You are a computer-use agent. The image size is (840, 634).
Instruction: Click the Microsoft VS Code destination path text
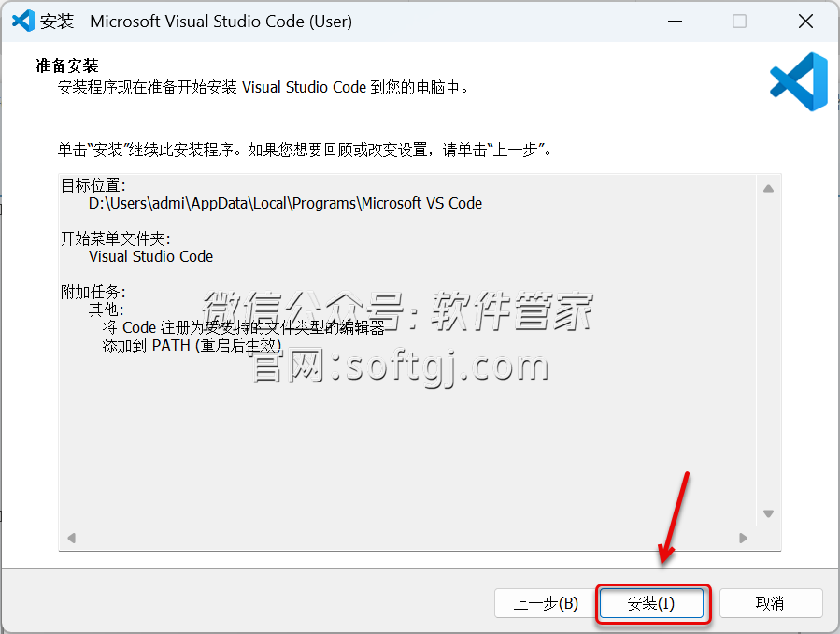coord(285,204)
